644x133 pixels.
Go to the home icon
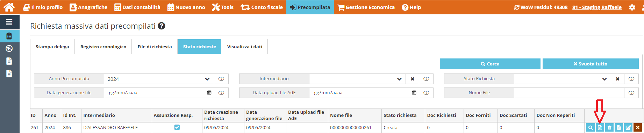click(x=9, y=7)
